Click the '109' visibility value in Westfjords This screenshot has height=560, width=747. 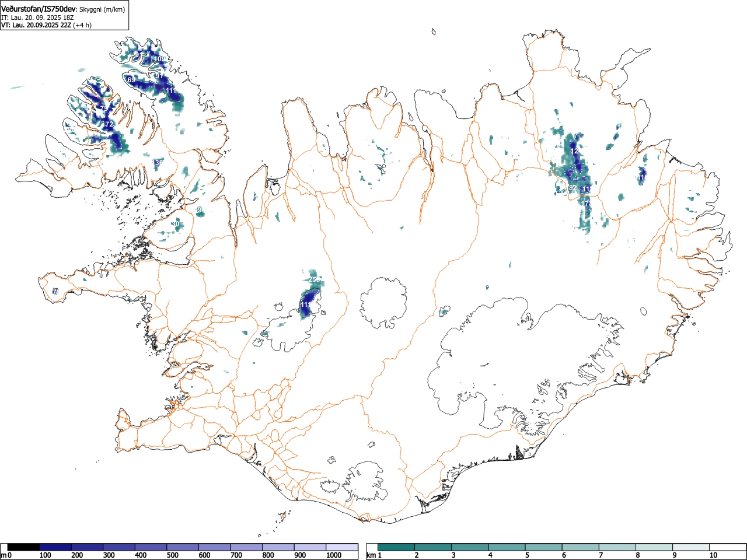(160, 59)
